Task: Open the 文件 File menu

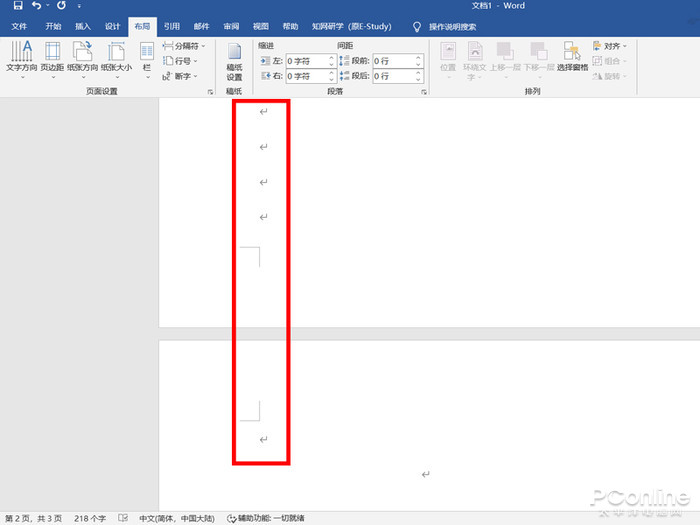Action: (x=19, y=27)
